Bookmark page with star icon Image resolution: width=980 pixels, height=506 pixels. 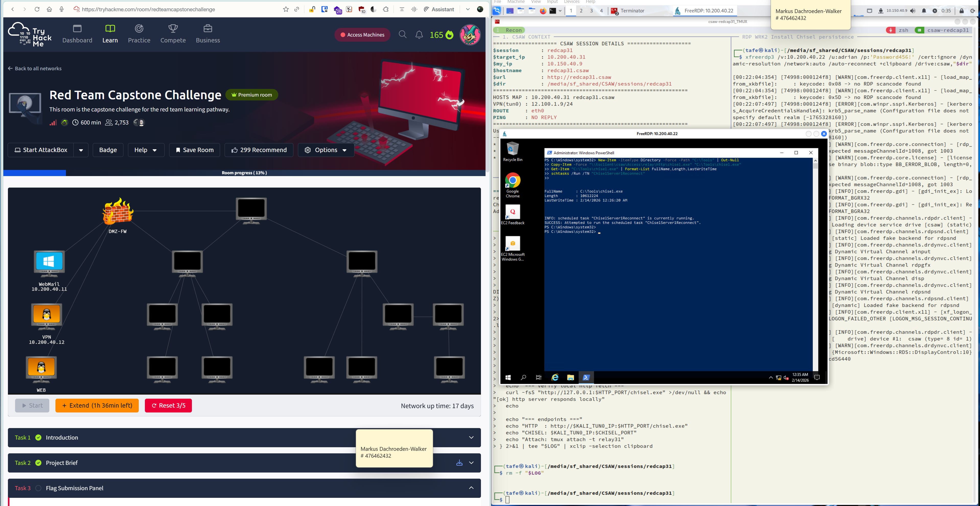[286, 9]
